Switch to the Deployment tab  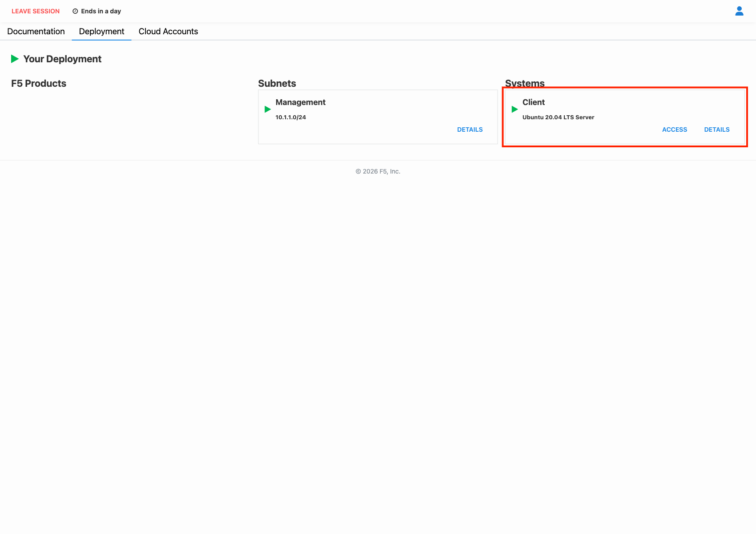(x=101, y=32)
